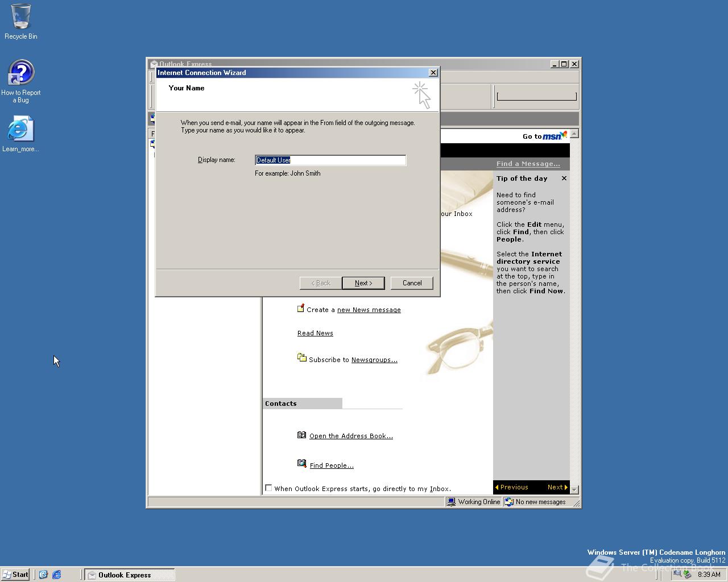Show the Next tip of the day
The height and width of the screenshot is (582, 728).
(557, 487)
